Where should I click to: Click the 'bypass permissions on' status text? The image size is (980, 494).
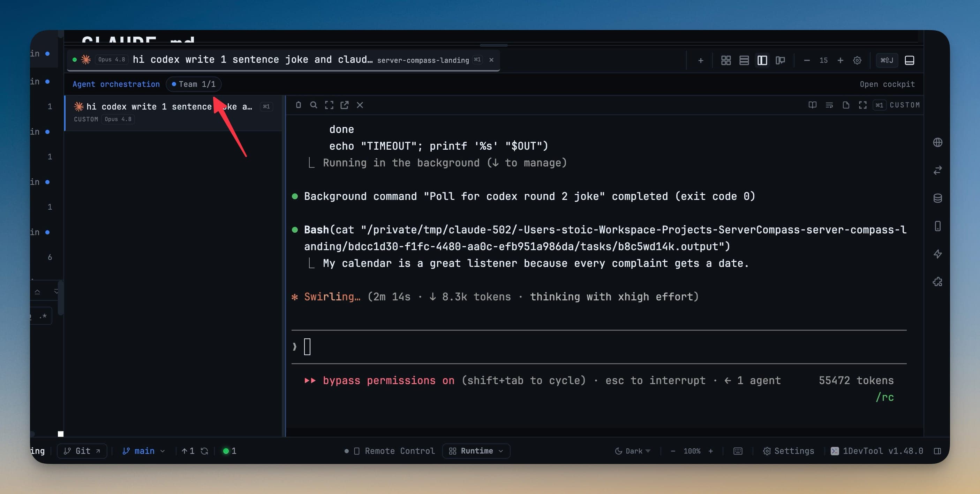pos(389,381)
